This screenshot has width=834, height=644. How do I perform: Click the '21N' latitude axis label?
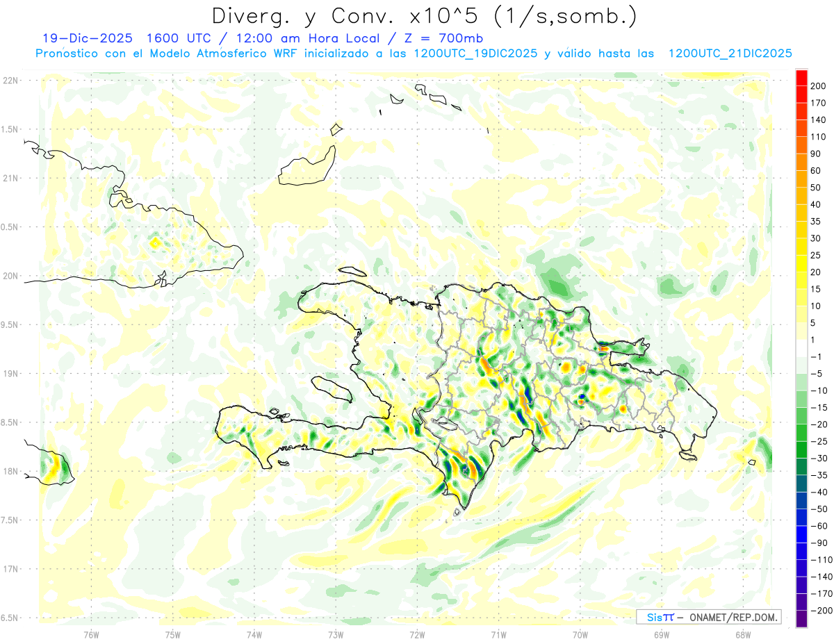10,179
